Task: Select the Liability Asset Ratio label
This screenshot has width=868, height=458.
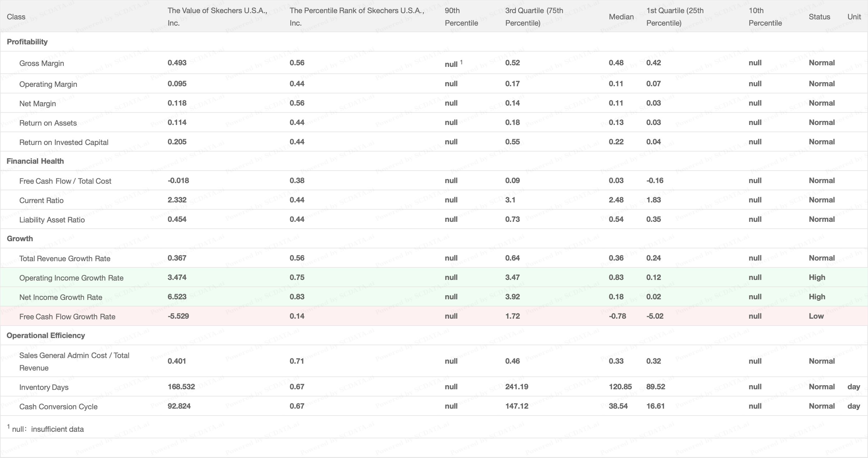Action: tap(52, 220)
